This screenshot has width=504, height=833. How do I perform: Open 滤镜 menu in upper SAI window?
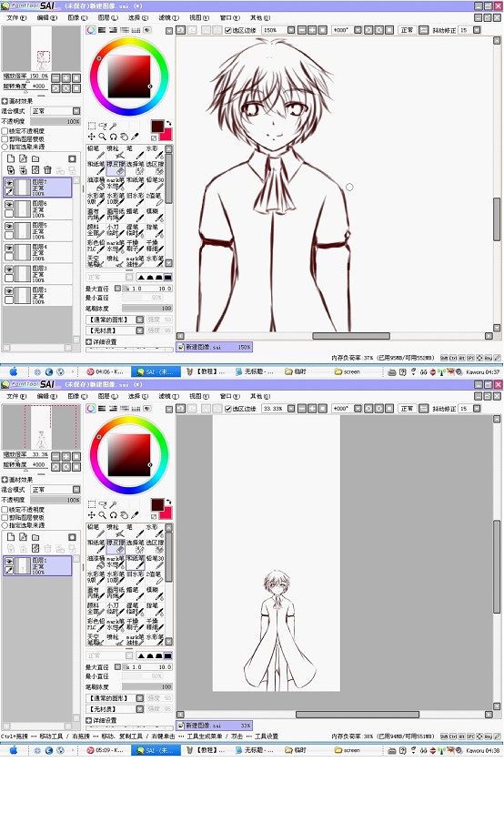(168, 17)
